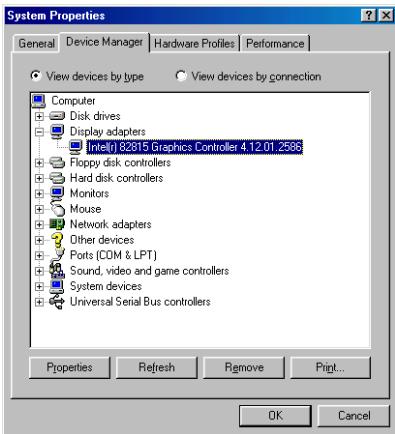Expand the Monitors node

pyautogui.click(x=39, y=194)
